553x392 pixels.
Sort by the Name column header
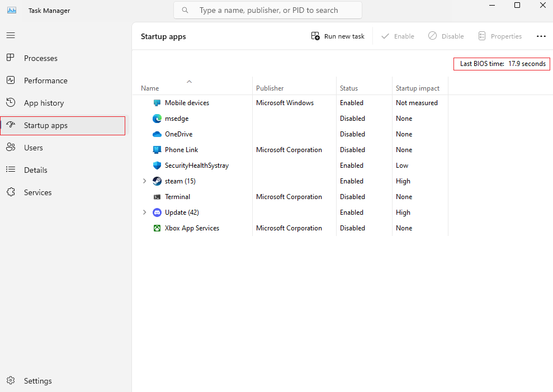192,88
